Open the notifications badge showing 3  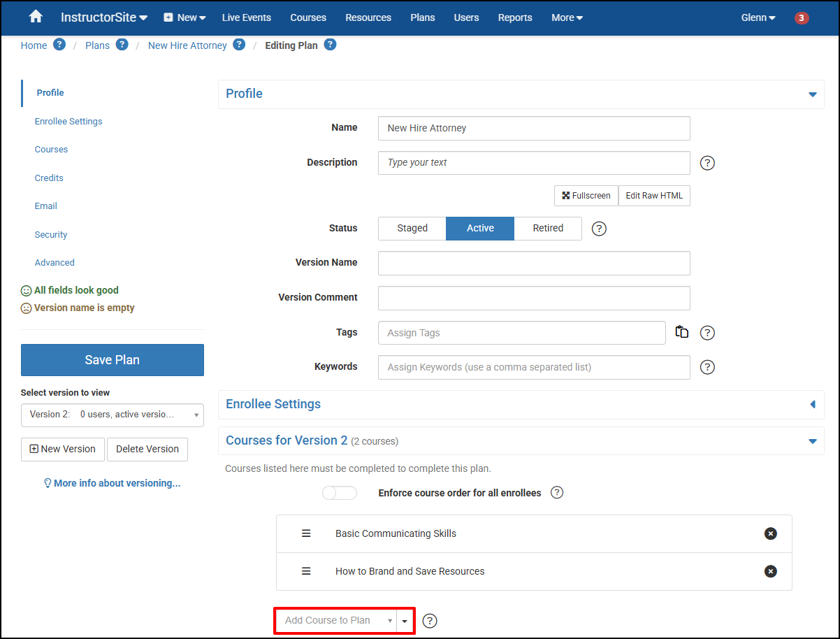pyautogui.click(x=802, y=17)
